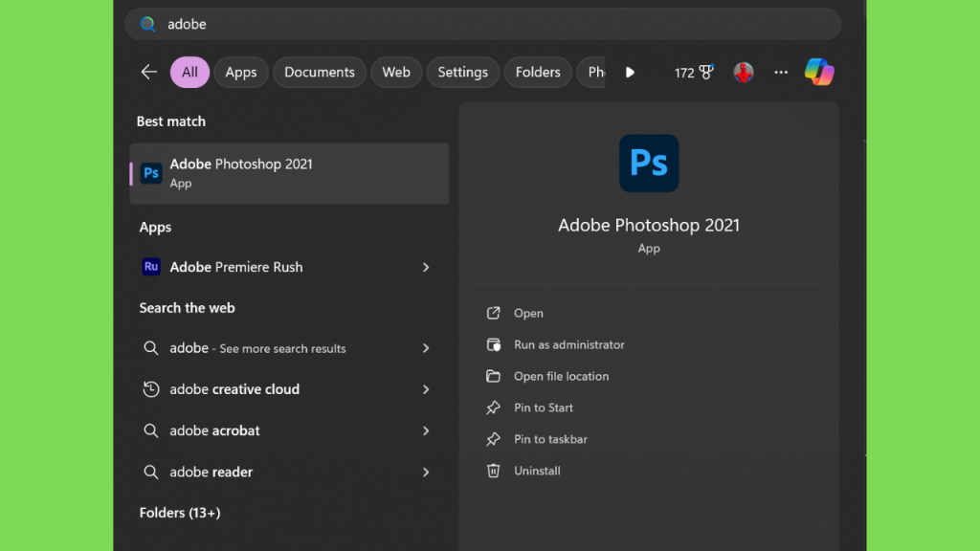This screenshot has width=980, height=551.
Task: Switch to the Web filter tab
Action: pos(396,72)
